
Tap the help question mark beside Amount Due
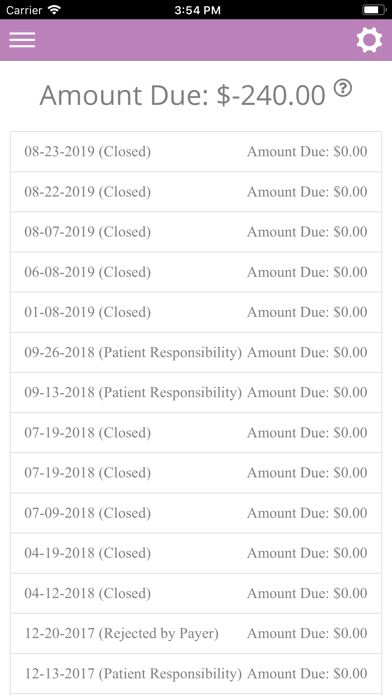click(343, 88)
